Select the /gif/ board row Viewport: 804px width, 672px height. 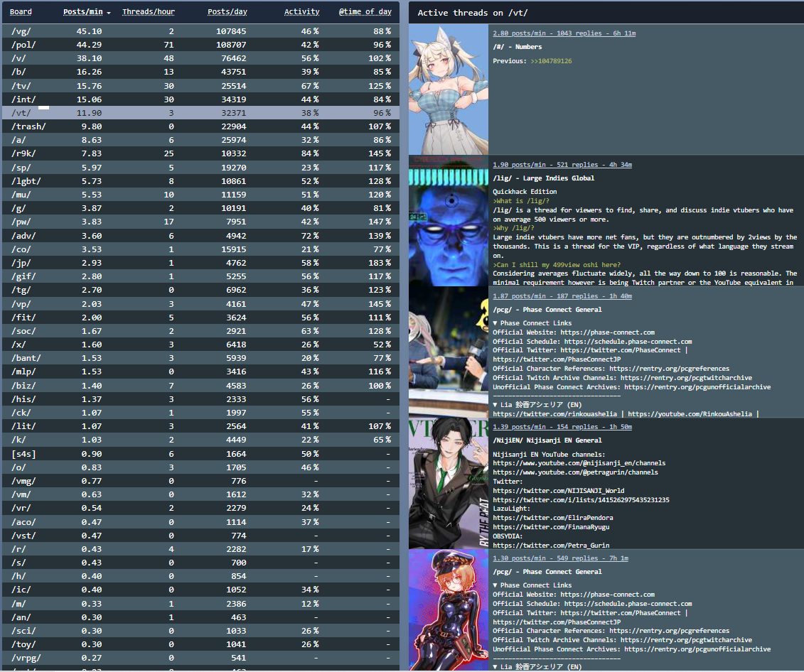200,276
